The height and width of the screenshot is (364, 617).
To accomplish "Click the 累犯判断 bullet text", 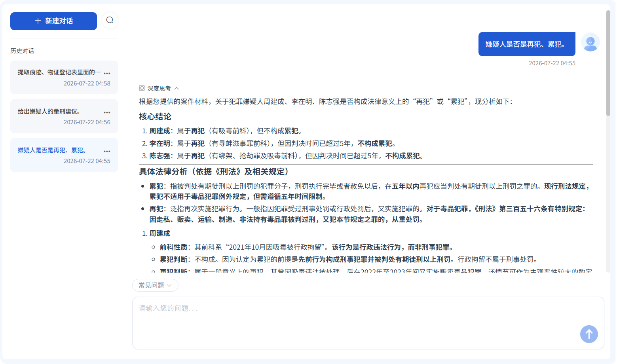I will (x=349, y=260).
